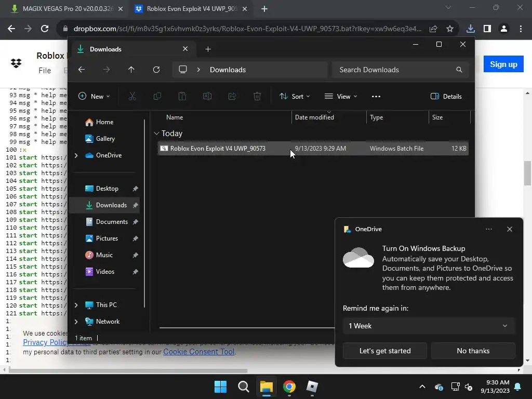Open Chrome downloads icon in toolbar
532x399 pixels.
471,29
